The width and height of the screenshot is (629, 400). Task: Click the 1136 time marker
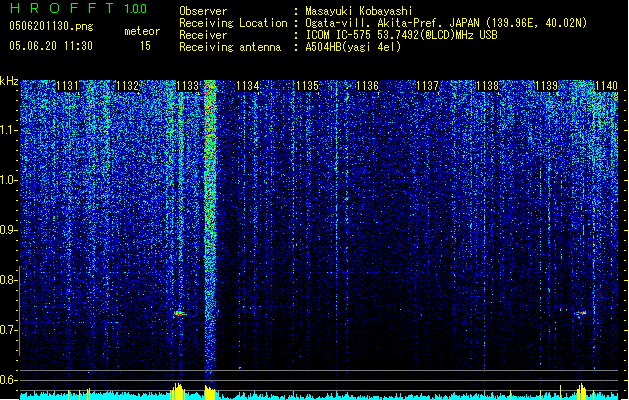(367, 86)
